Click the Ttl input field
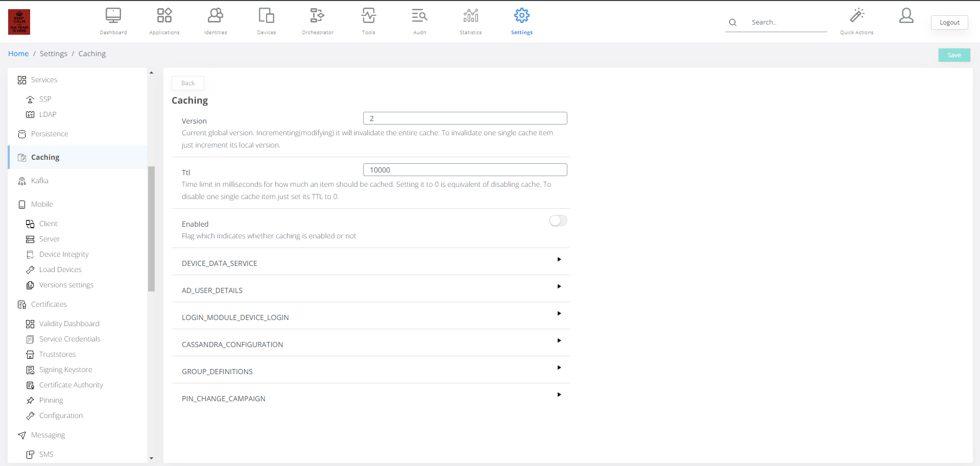This screenshot has width=980, height=466. pyautogui.click(x=465, y=170)
